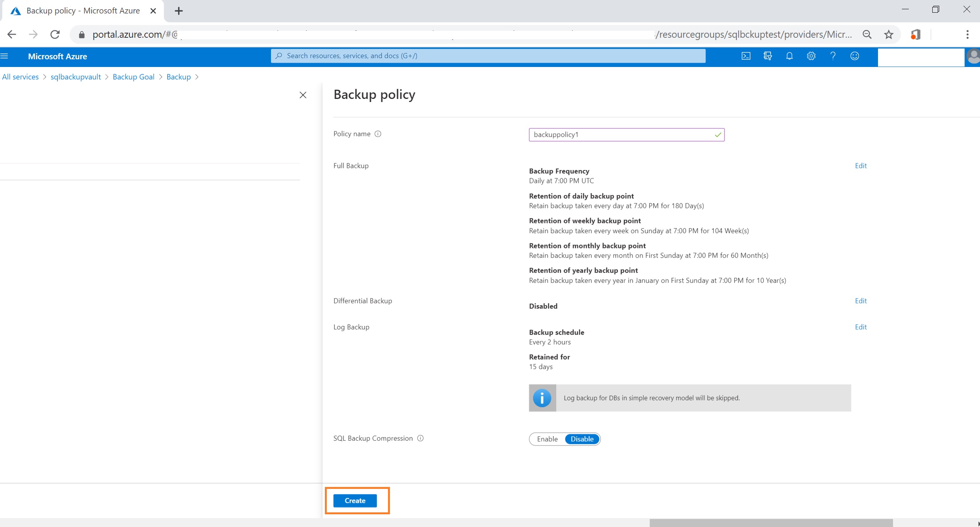Viewport: 980px width, 527px height.
Task: Open Directory and subscription filter icon
Action: (x=768, y=56)
